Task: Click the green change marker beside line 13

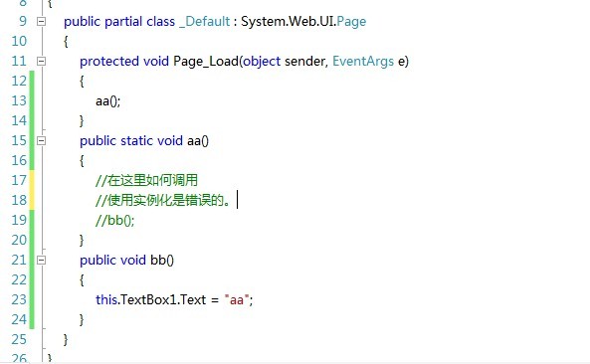Action: point(32,100)
